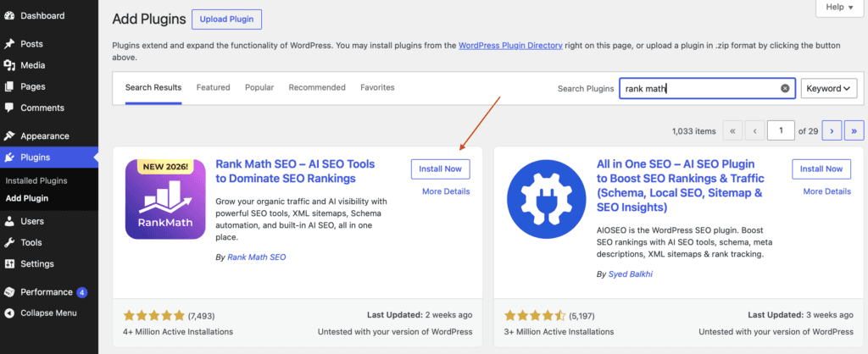Viewport: 868px width, 354px height.
Task: Jump to the last results page
Action: (x=854, y=131)
